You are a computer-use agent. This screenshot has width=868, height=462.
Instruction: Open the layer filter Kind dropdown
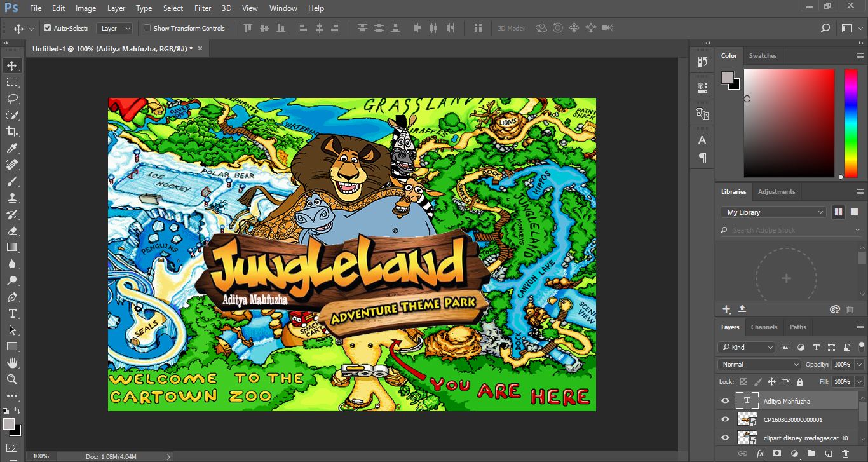(x=747, y=347)
